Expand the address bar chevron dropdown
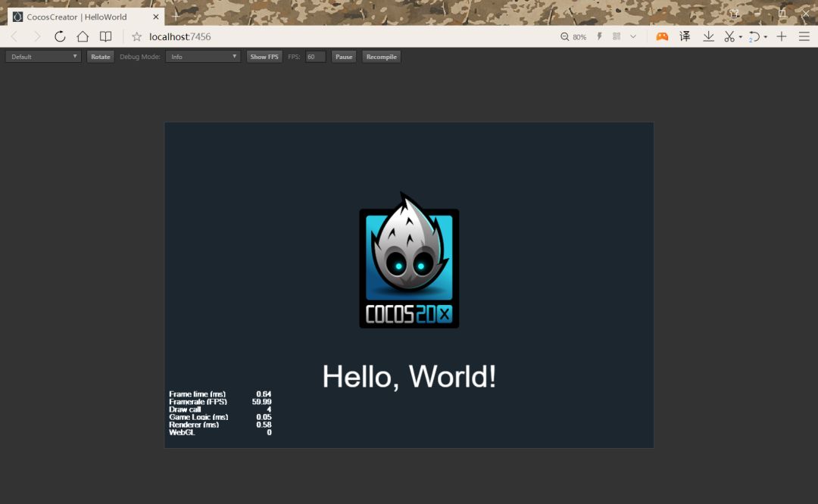818x504 pixels. pyautogui.click(x=632, y=36)
